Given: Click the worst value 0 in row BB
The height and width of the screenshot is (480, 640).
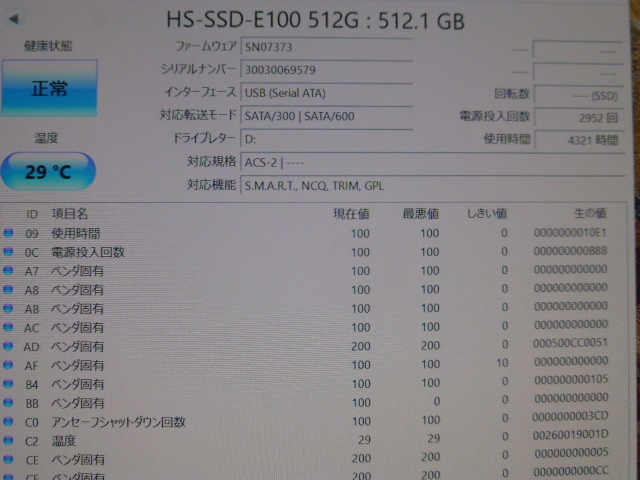Looking at the screenshot, I should 437,402.
